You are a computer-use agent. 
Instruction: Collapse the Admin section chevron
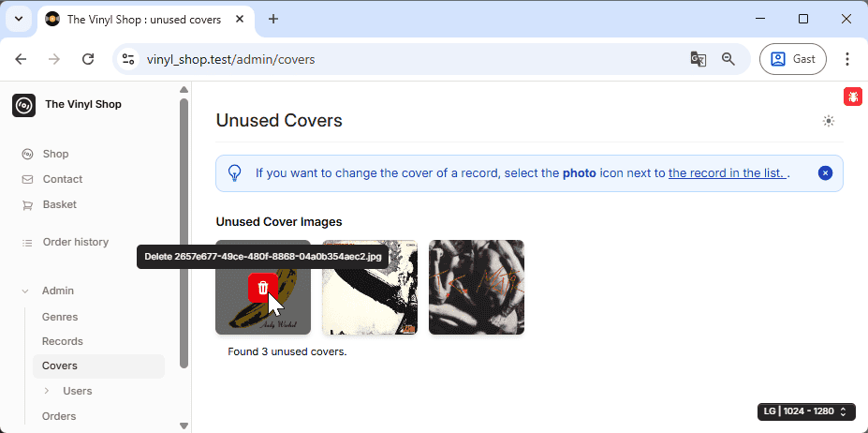[25, 291]
